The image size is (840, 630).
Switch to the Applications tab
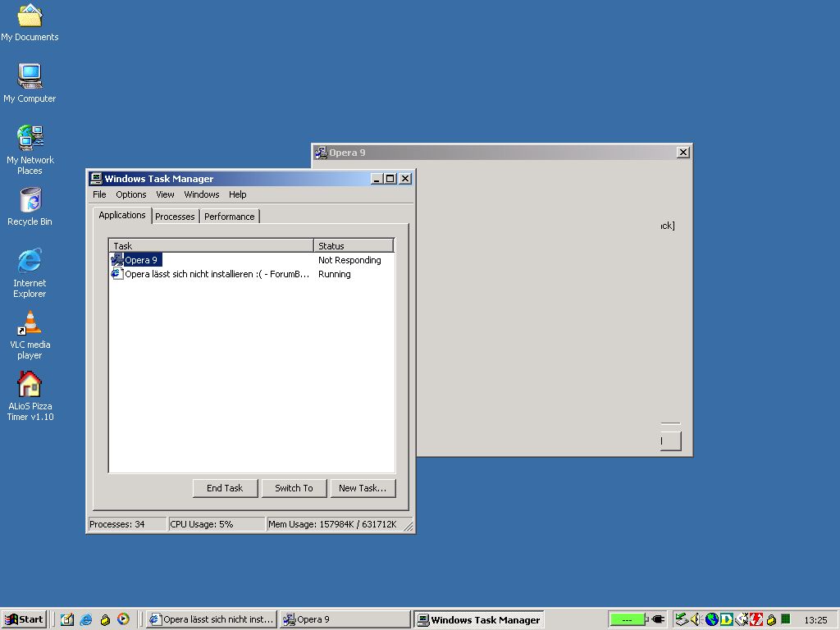coord(122,215)
